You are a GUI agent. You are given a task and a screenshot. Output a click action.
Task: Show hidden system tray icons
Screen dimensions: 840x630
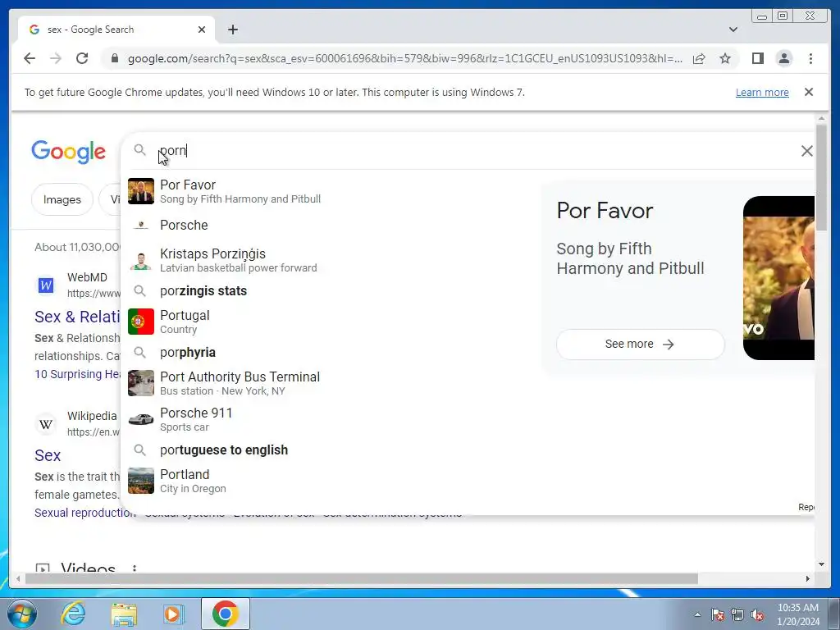tap(697, 614)
